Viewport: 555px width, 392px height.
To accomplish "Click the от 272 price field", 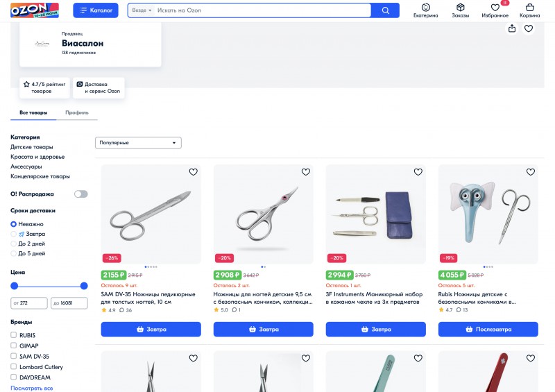I will pos(28,303).
